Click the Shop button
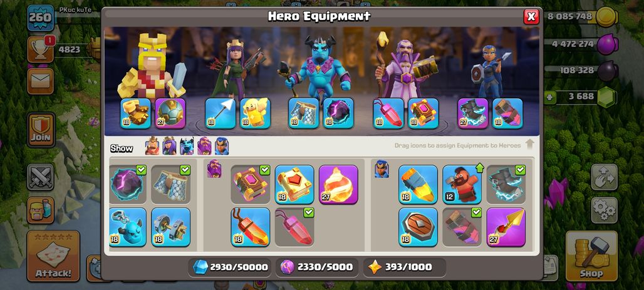The height and width of the screenshot is (290, 644). pyautogui.click(x=591, y=256)
